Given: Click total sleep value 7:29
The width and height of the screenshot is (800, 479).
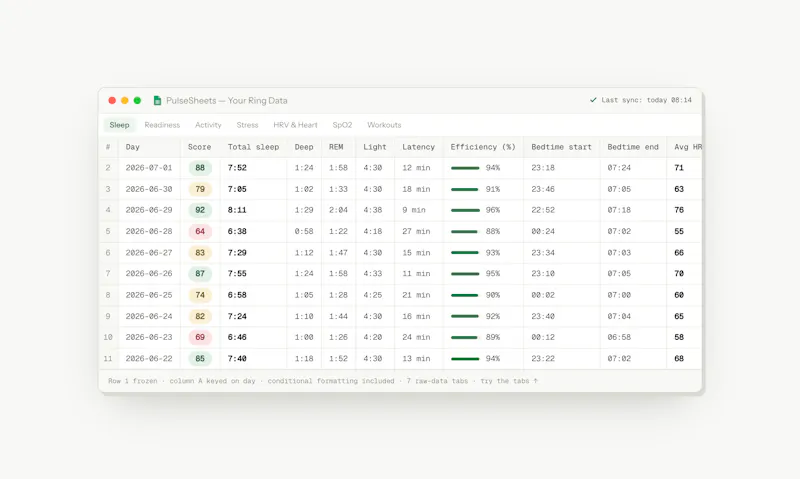Looking at the screenshot, I should click(x=237, y=253).
